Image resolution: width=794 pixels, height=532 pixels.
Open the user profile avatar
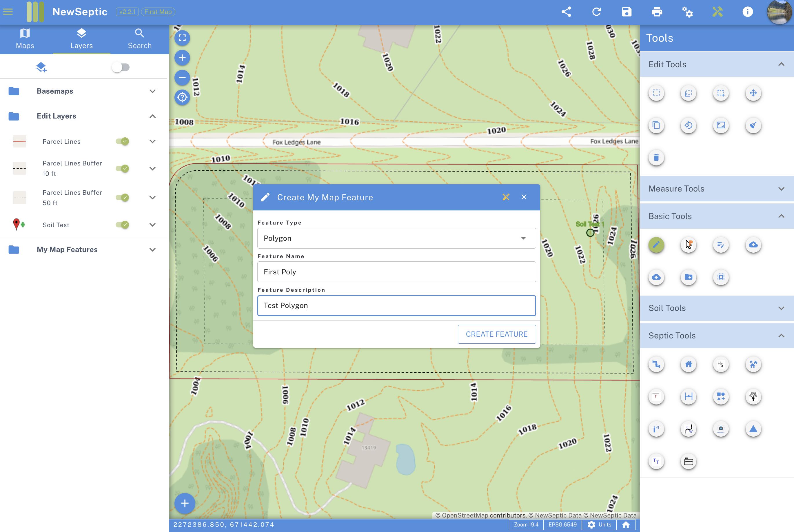[780, 12]
